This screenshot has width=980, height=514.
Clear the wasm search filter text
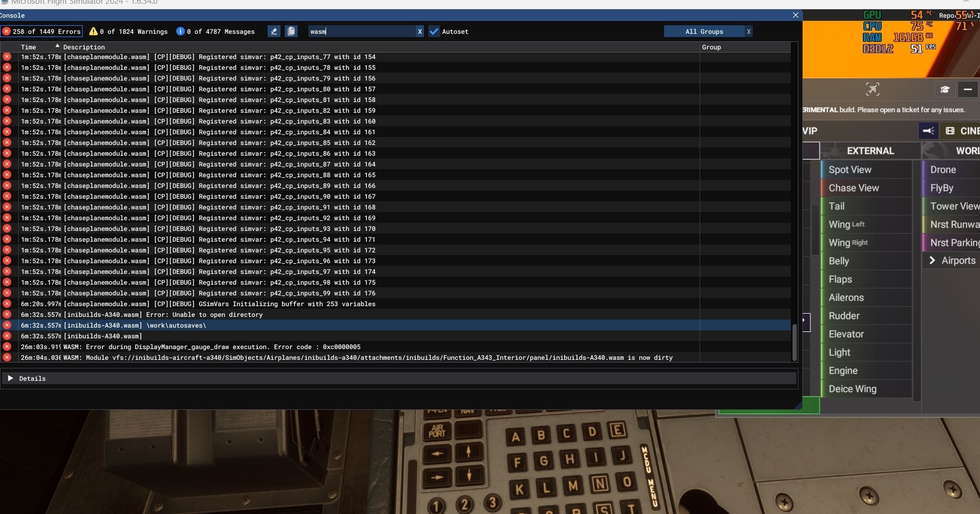point(420,32)
